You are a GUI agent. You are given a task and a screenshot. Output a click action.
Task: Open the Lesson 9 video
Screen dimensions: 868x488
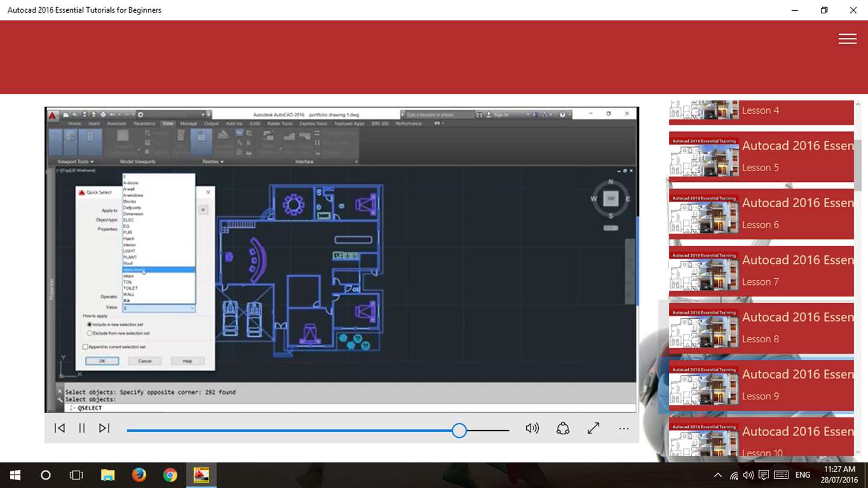761,386
